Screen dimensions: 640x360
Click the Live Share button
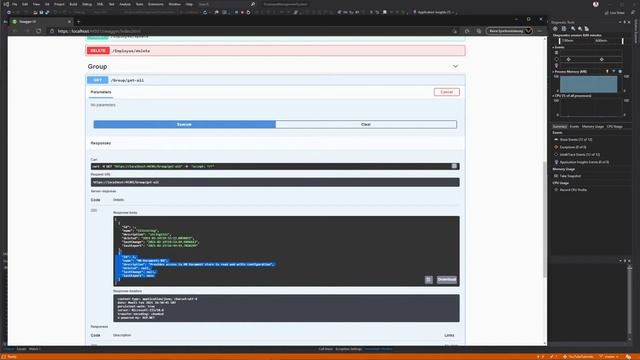point(615,13)
